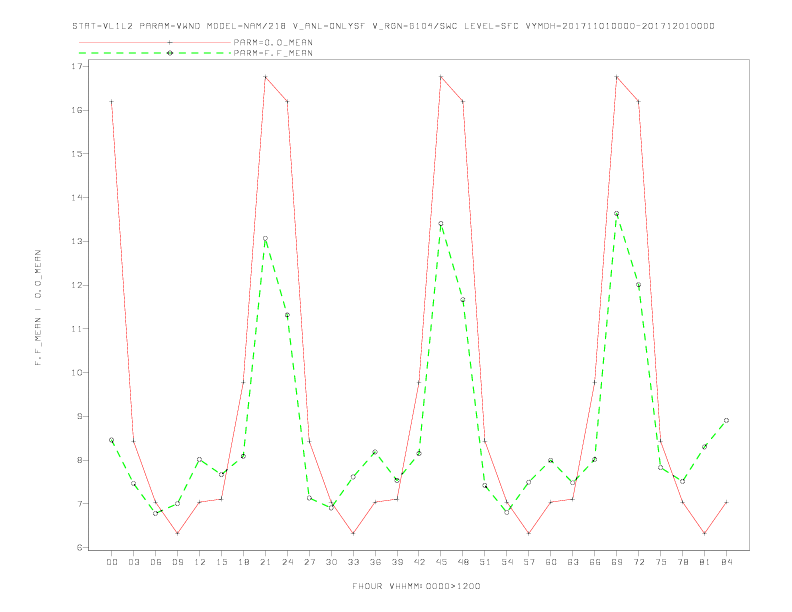Screen dimensions: 792x612
Task: Click the 7 tick label on the y-axis
Action: coord(80,504)
